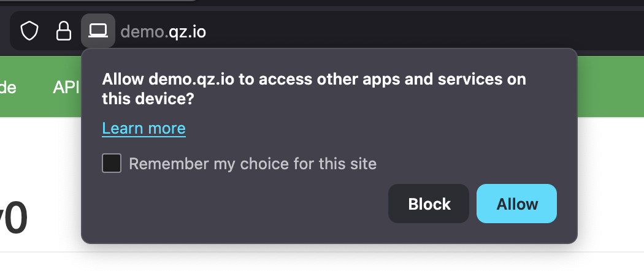This screenshot has width=644, height=271.
Task: Click the "qz.io" domain portion of the URL
Action: [x=187, y=31]
